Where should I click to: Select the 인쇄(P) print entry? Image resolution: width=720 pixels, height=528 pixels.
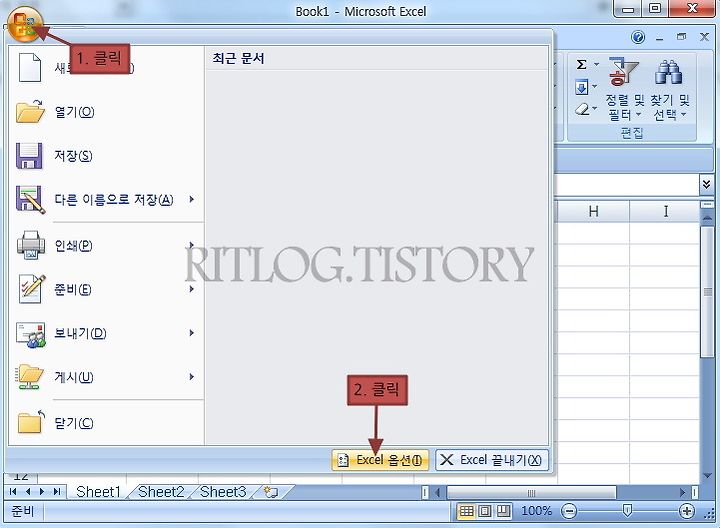(73, 246)
